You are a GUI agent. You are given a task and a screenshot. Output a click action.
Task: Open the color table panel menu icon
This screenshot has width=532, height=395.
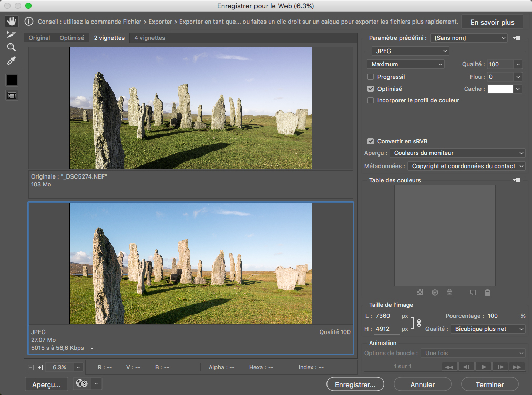517,180
